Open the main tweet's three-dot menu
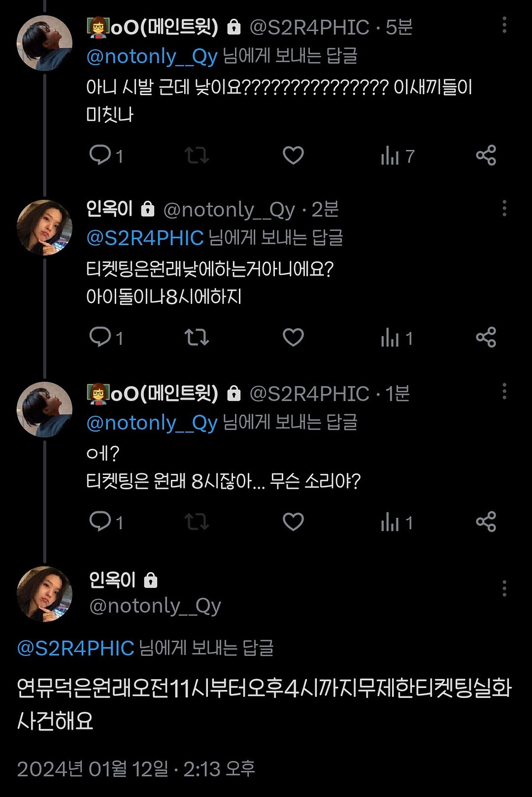Image resolution: width=532 pixels, height=797 pixels. [x=504, y=588]
